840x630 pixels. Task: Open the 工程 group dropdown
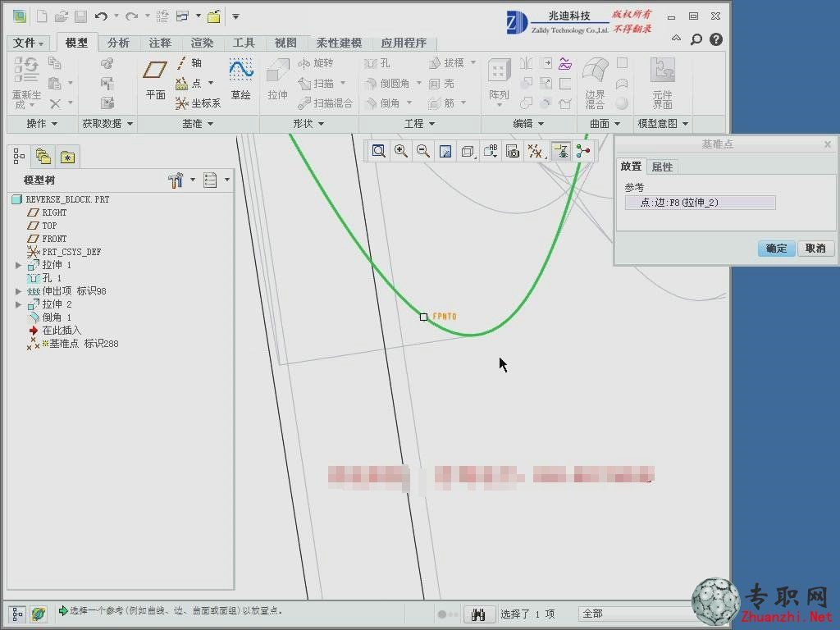pyautogui.click(x=419, y=124)
